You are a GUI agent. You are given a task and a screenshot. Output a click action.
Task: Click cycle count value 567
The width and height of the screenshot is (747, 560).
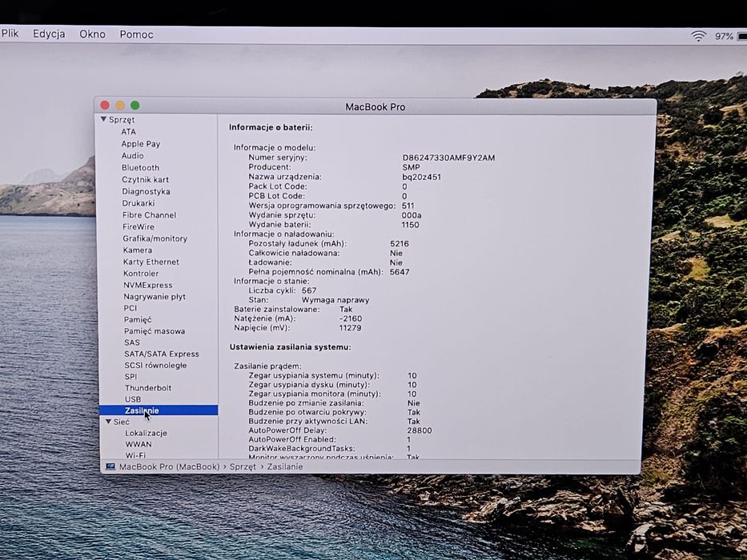[309, 290]
